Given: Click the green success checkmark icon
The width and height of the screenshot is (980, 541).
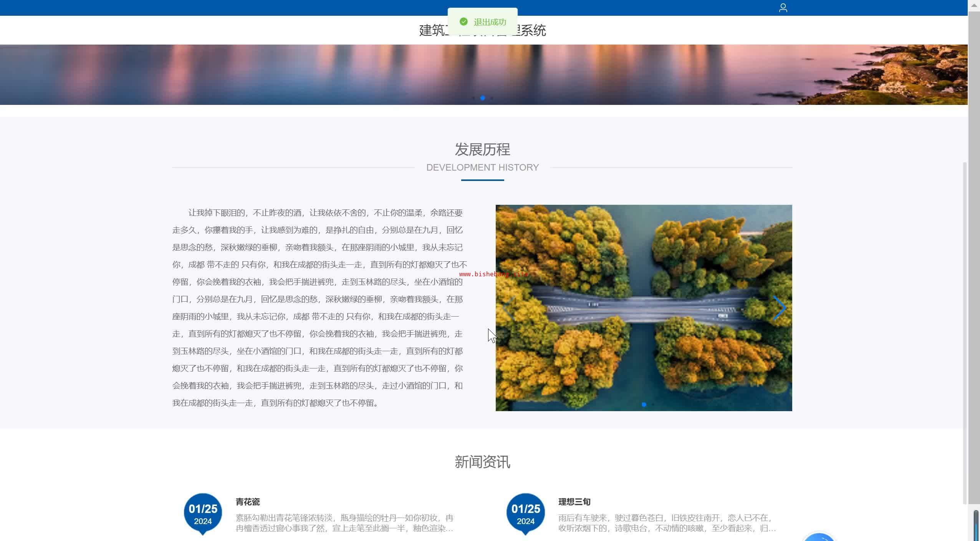Looking at the screenshot, I should (464, 22).
